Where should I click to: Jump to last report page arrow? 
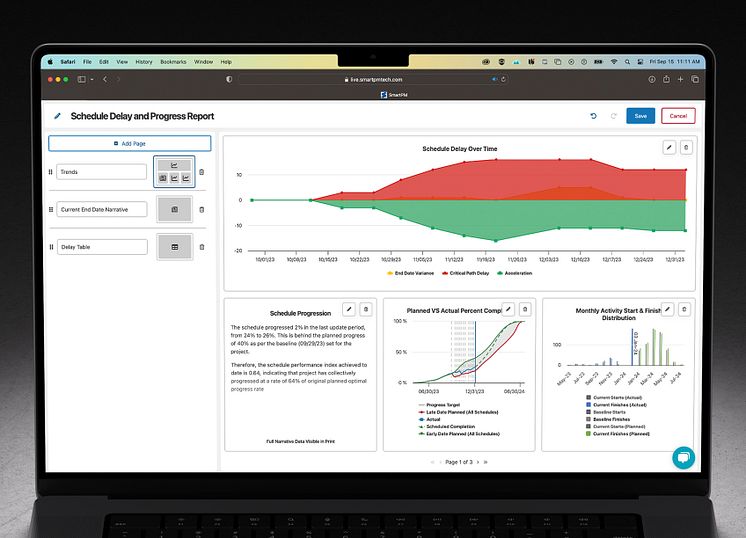click(x=486, y=462)
